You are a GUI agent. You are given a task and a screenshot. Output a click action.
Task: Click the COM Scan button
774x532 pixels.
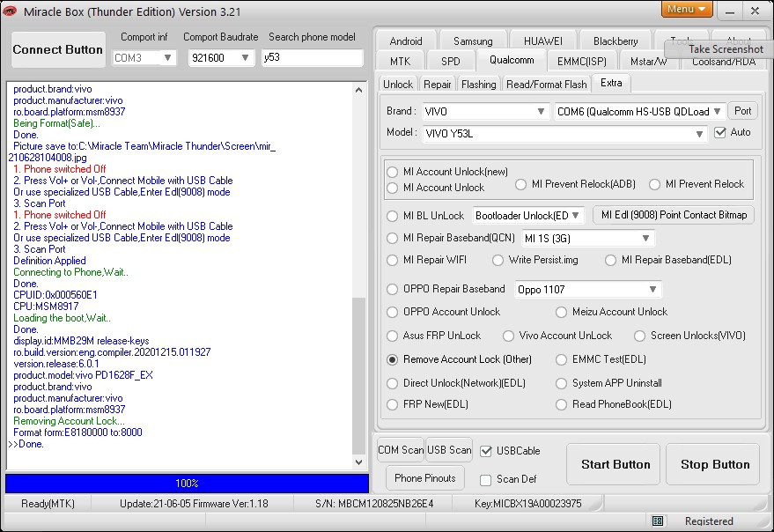pyautogui.click(x=401, y=450)
